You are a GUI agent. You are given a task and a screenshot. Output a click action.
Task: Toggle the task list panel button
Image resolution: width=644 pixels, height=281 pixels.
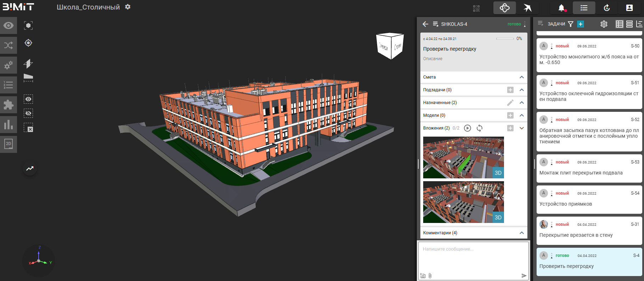tap(584, 8)
